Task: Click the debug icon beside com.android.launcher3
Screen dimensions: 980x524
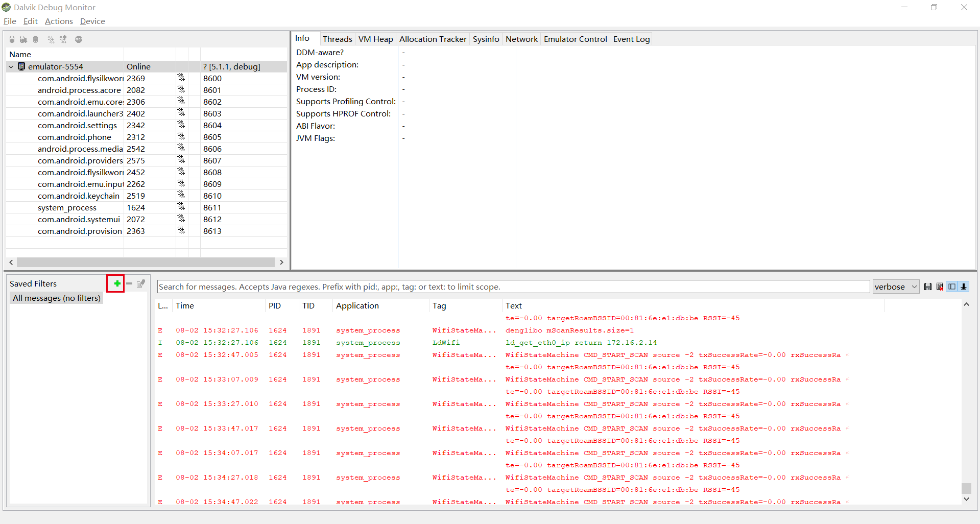Action: [181, 113]
